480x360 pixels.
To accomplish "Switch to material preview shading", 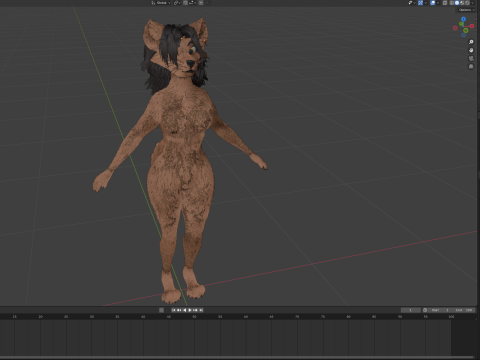I will point(462,3).
